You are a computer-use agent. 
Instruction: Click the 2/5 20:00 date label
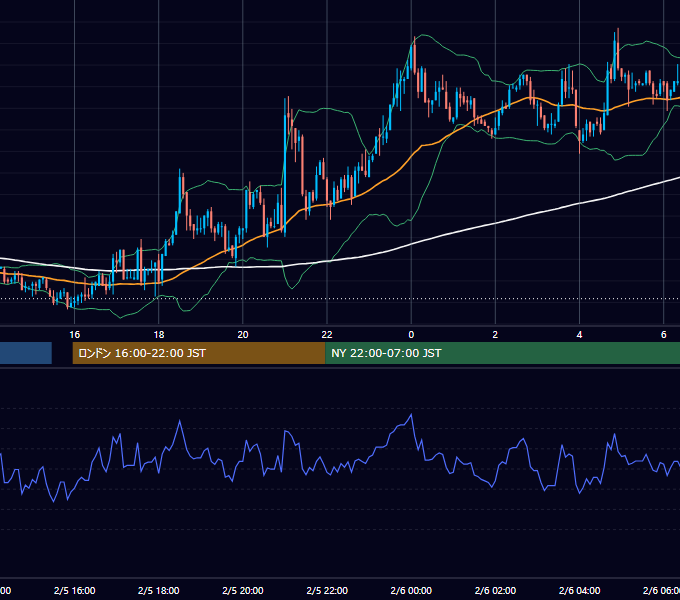coord(243,590)
